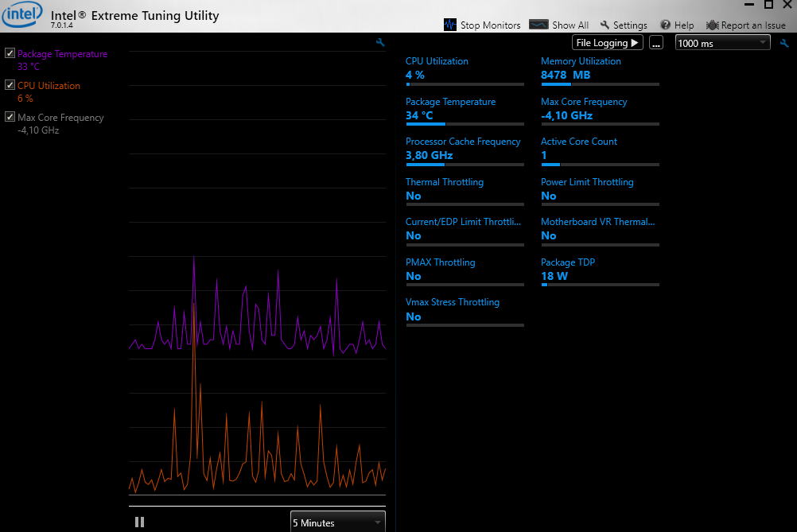Click the 3,80 GHz cache frequency value

[x=429, y=156]
